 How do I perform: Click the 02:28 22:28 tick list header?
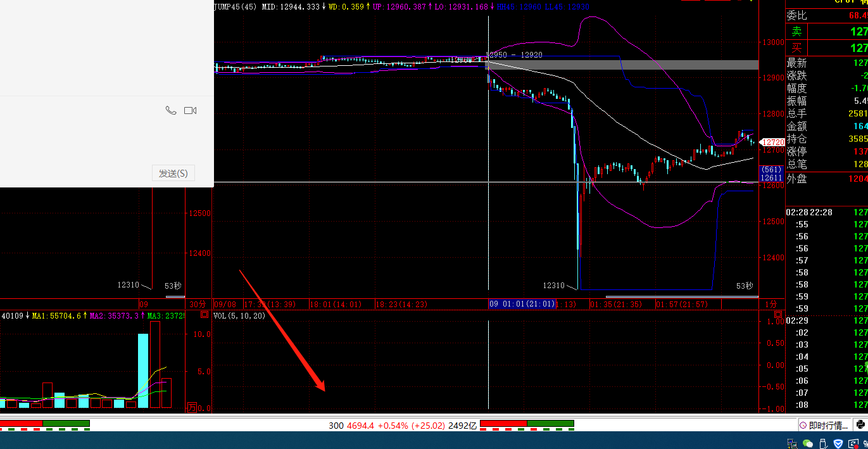809,212
